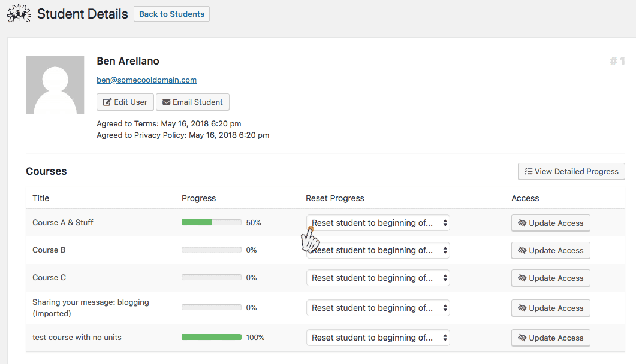Click the 50% progress bar for Course A & Stuff

(x=212, y=222)
